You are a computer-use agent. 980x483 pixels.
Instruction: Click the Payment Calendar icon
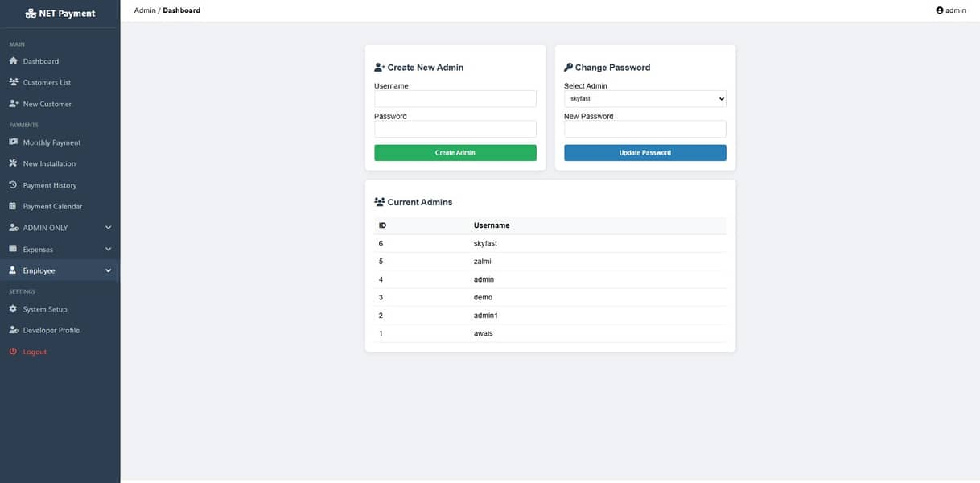(x=13, y=206)
